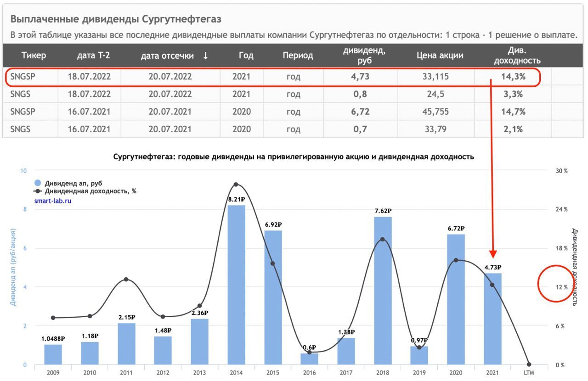Screen dimensions: 588x381
Task: Click the 14,7% dividend yield cell
Action: point(513,112)
